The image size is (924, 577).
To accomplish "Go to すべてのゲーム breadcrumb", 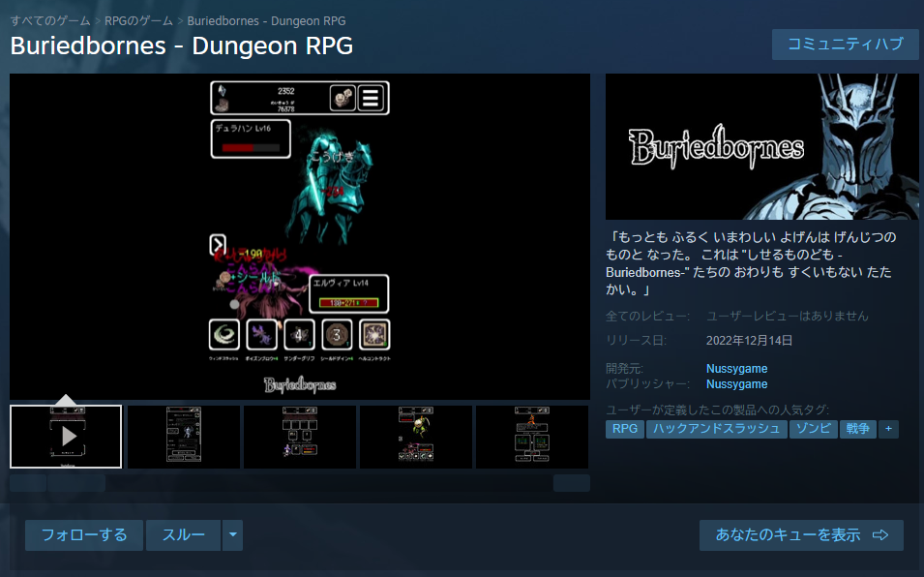I will click(50, 20).
